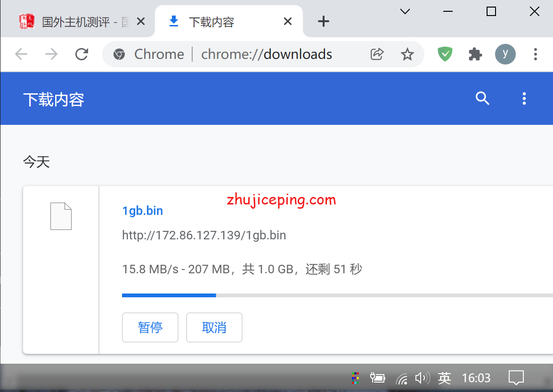Open the tab search chevron

point(405,11)
